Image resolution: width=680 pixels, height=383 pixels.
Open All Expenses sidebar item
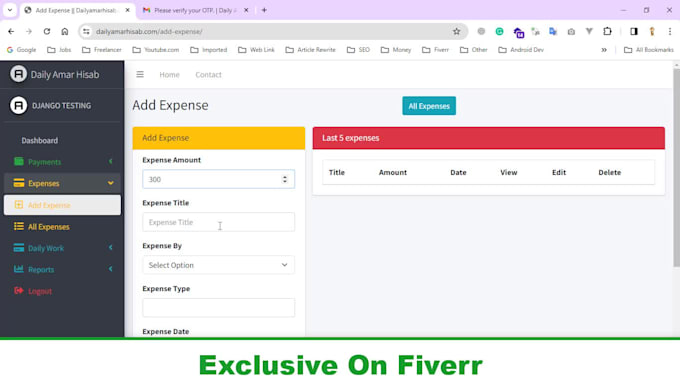[x=62, y=226]
